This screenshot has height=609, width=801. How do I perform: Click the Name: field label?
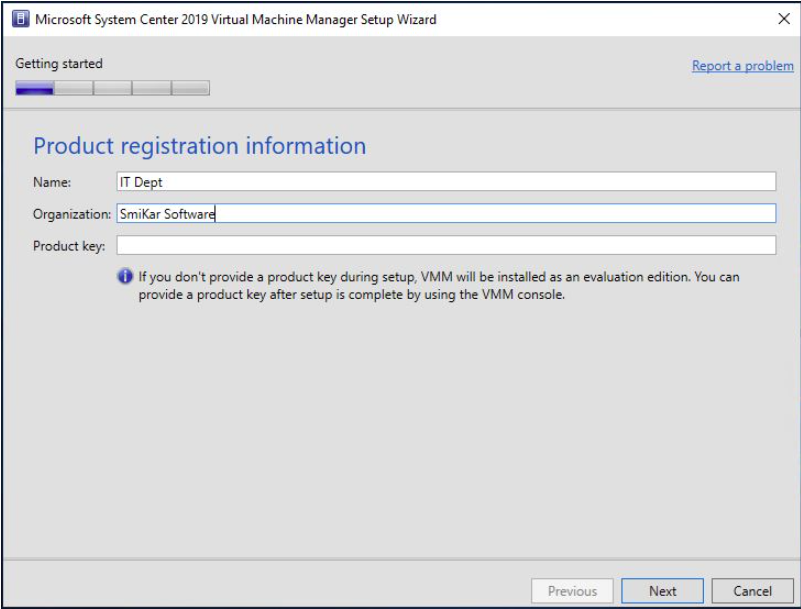pos(52,182)
